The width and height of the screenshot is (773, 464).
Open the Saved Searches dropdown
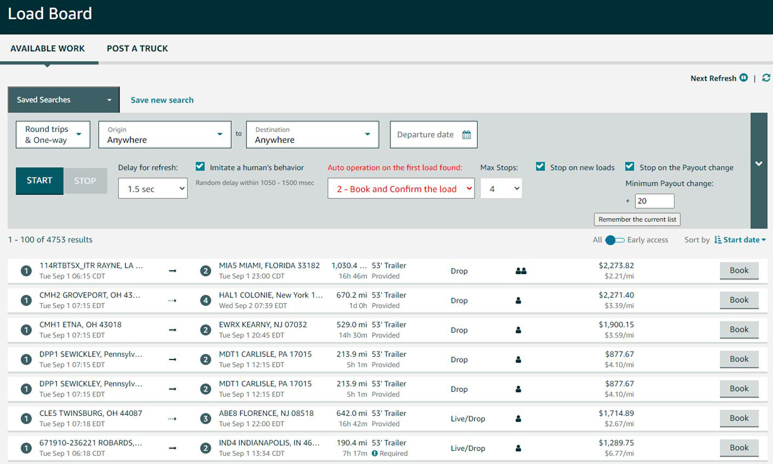pyautogui.click(x=64, y=100)
